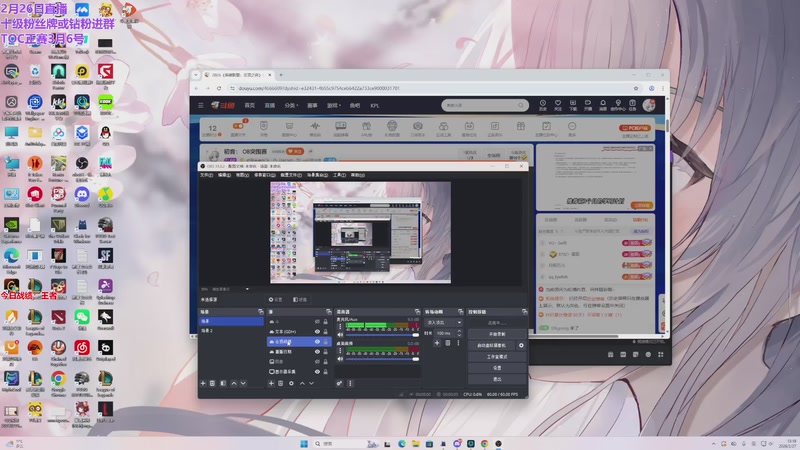800x450 pixels.
Task: Pop out the audio mixer dock panel
Action: 417,312
